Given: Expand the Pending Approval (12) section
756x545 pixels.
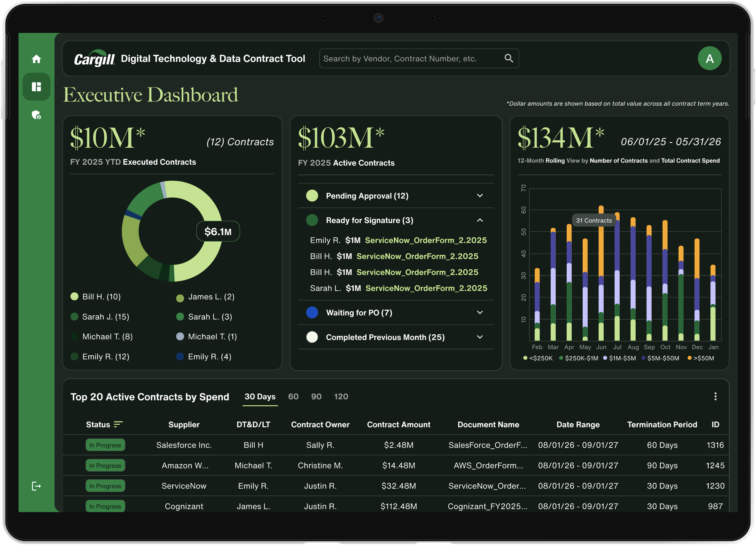Looking at the screenshot, I should point(396,196).
